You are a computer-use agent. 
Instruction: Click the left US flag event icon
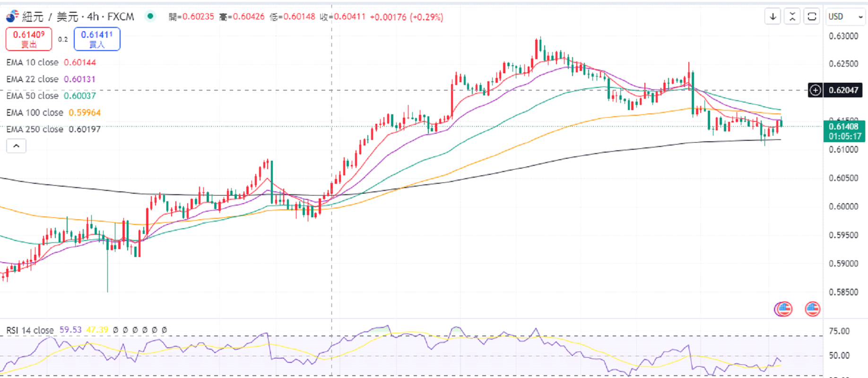[783, 309]
